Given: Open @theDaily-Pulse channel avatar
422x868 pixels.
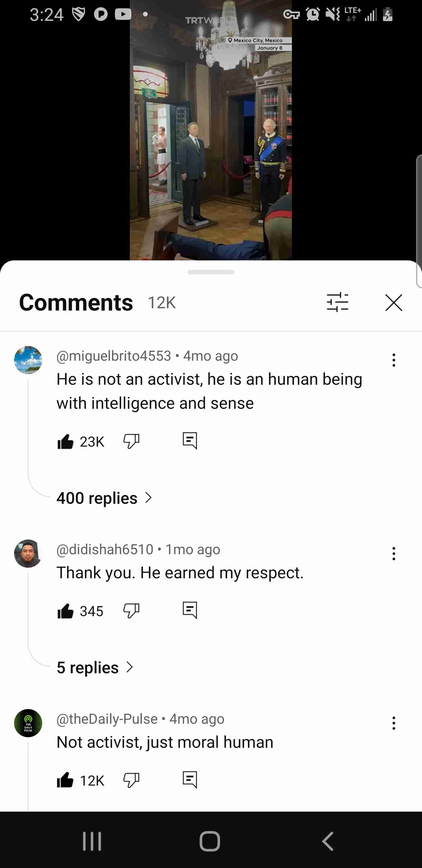Looking at the screenshot, I should pyautogui.click(x=28, y=723).
